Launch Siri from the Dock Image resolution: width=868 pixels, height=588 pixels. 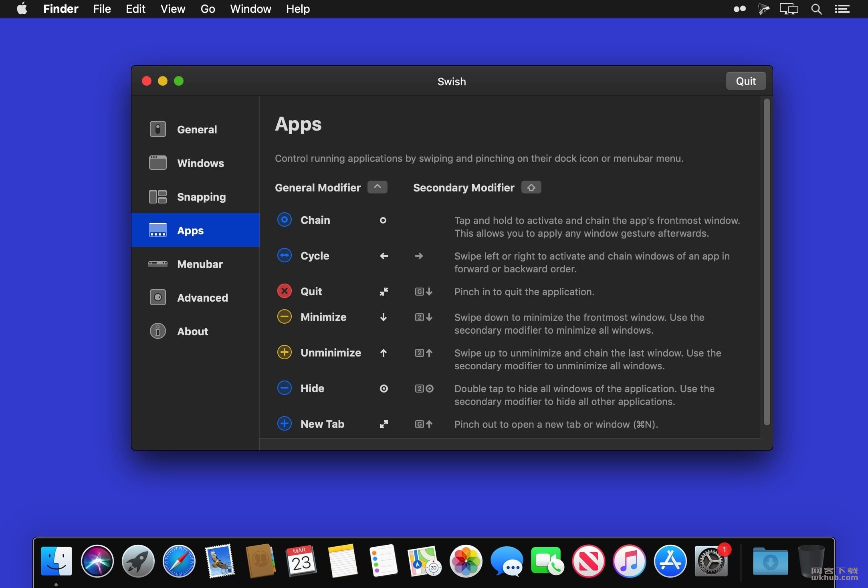click(x=97, y=561)
